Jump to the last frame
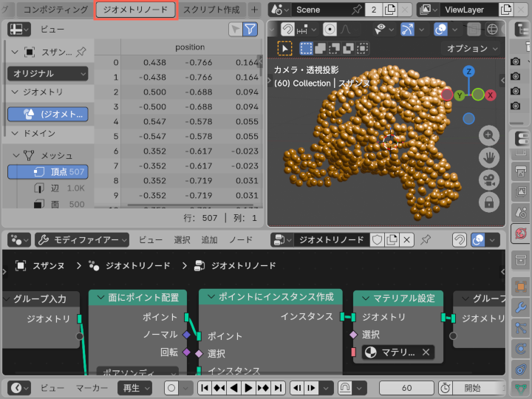The width and height of the screenshot is (532, 399). pos(279,388)
